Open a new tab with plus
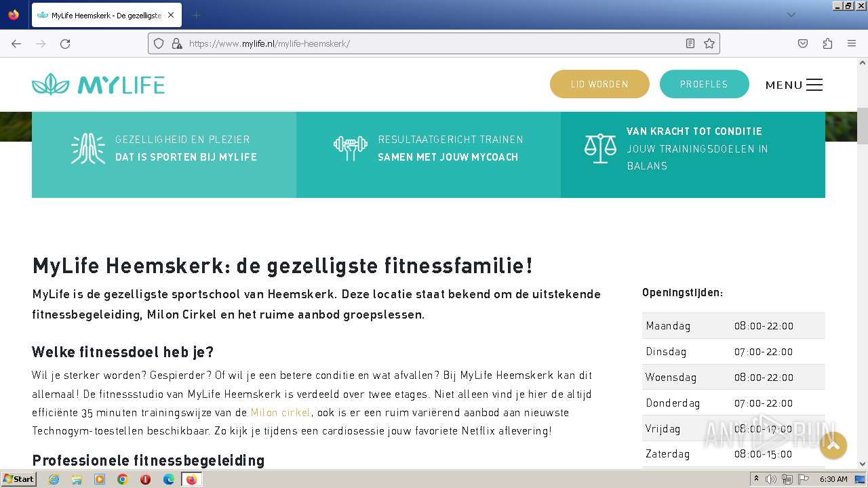This screenshot has width=868, height=488. (x=196, y=15)
